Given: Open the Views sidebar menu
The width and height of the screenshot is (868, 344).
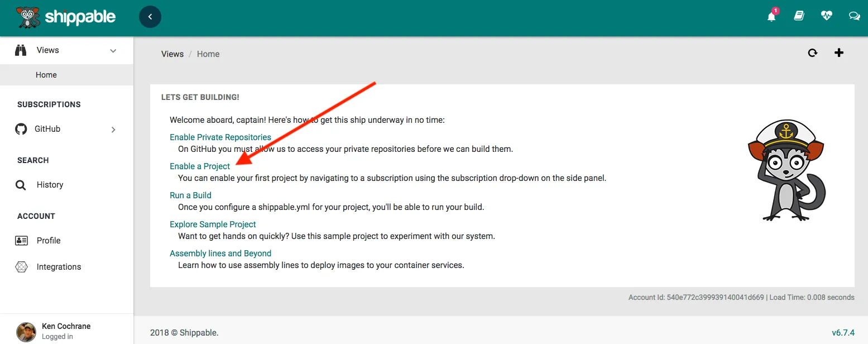Looking at the screenshot, I should (x=66, y=50).
